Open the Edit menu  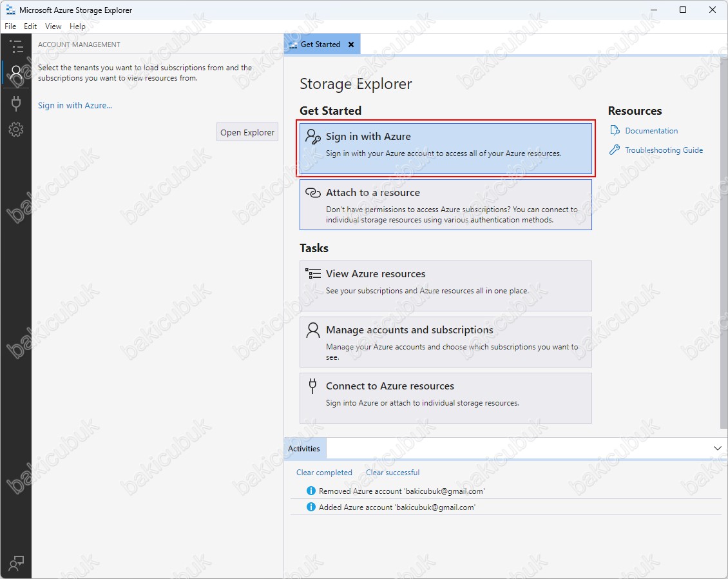pyautogui.click(x=30, y=26)
